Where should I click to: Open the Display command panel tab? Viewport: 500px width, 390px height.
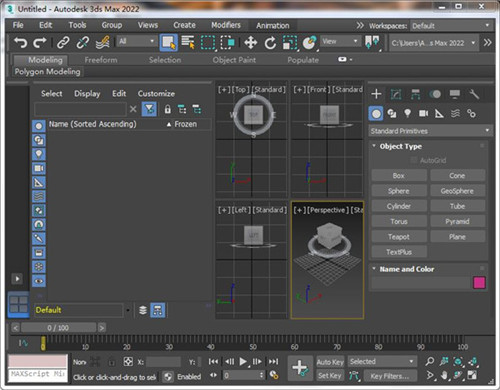(x=455, y=94)
